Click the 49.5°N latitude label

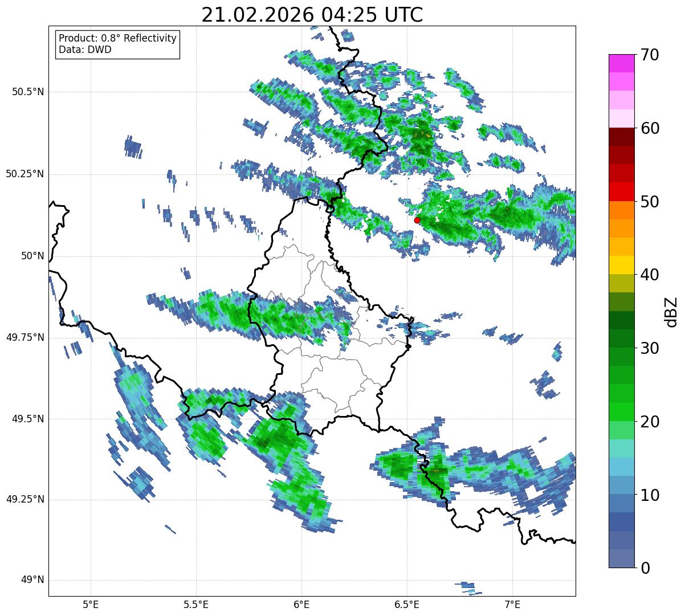(x=28, y=419)
